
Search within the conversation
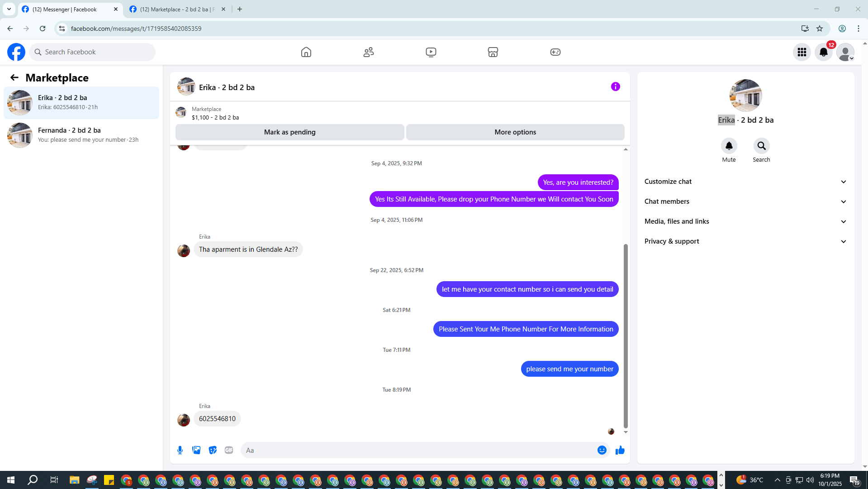click(x=762, y=146)
